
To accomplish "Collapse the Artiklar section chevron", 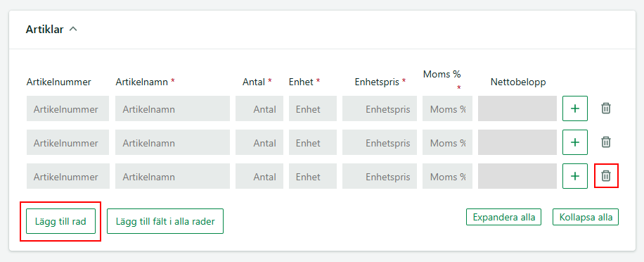I will coord(73,29).
